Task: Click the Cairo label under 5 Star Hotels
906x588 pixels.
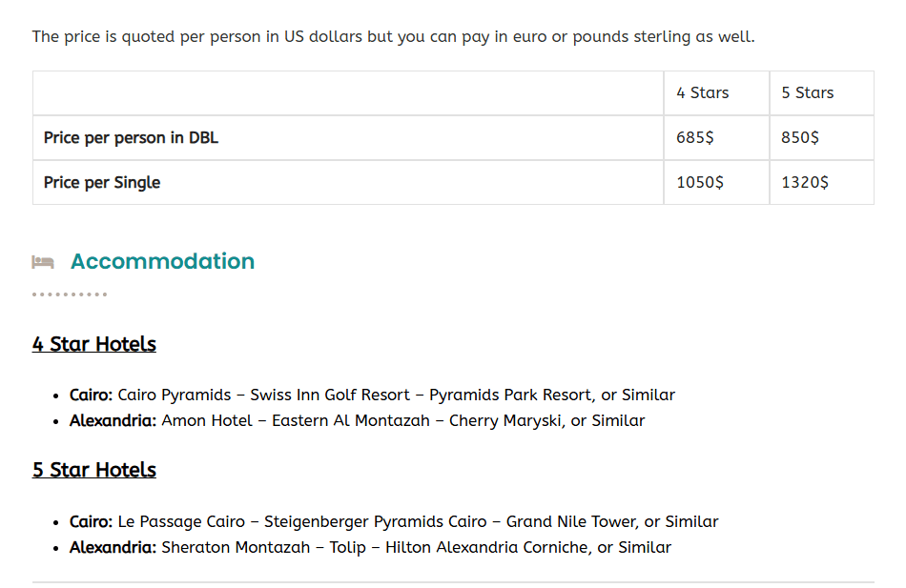Action: (x=92, y=521)
